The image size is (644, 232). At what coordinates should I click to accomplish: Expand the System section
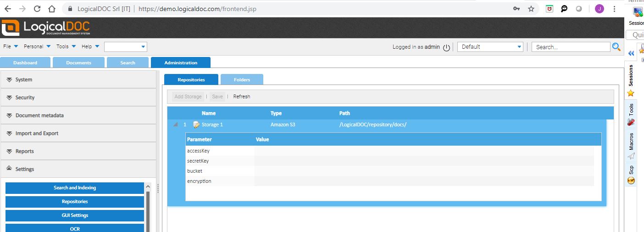(x=78, y=79)
